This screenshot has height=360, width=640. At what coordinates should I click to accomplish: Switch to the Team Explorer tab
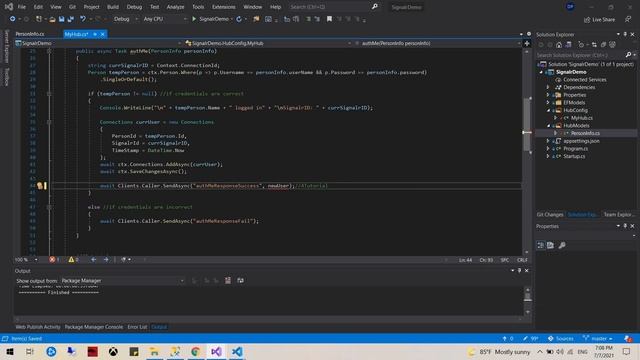click(x=619, y=215)
